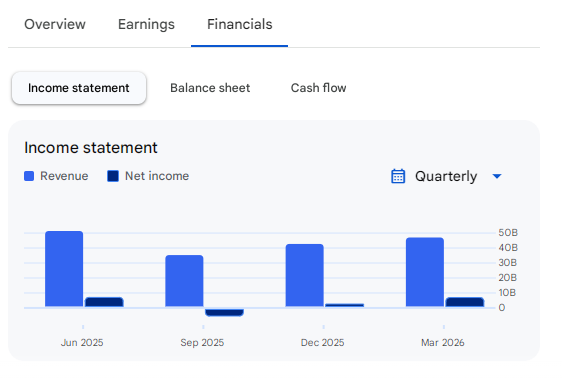The height and width of the screenshot is (378, 562).
Task: Click the 40B axis value
Action: tap(508, 248)
